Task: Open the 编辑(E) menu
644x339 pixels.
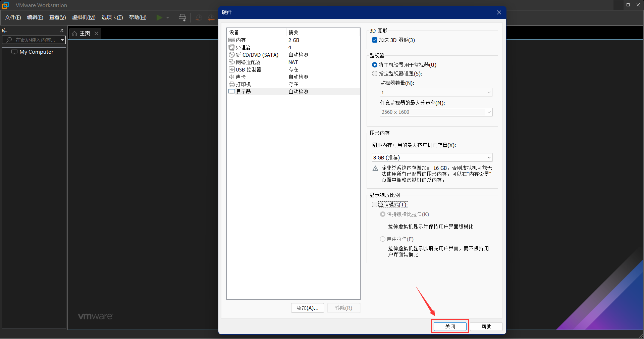Action: pos(35,17)
